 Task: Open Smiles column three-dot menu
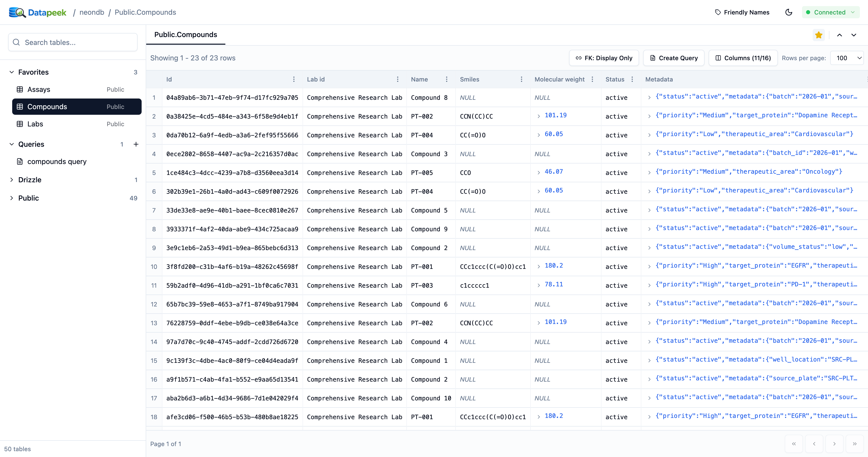coord(521,79)
